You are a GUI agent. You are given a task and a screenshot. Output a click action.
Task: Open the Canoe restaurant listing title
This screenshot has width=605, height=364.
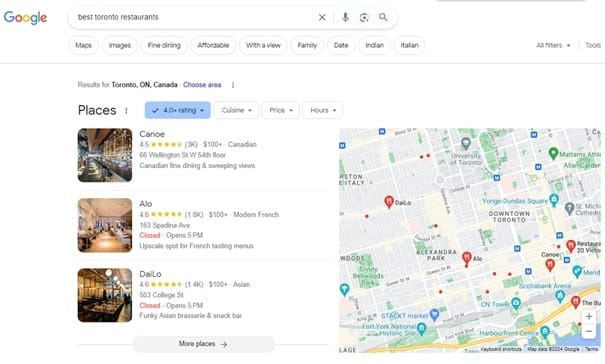[152, 134]
